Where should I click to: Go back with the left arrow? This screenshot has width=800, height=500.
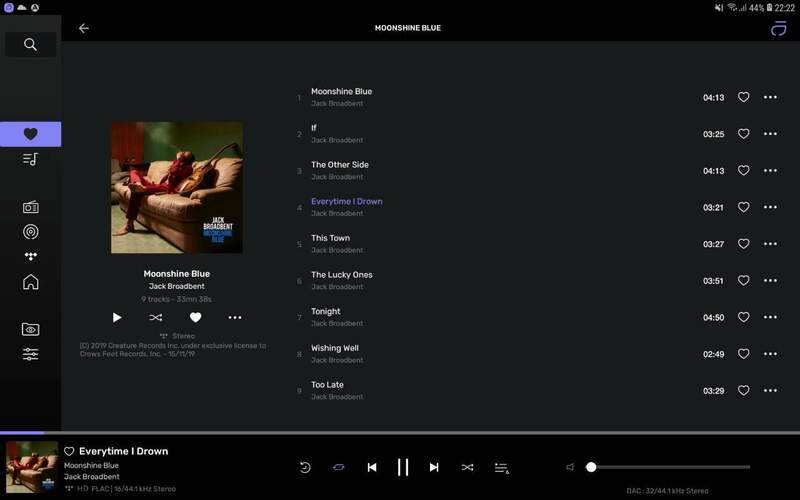click(x=84, y=29)
